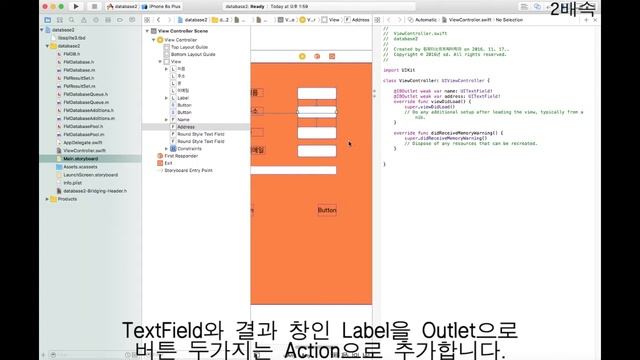Expand the Constraints item in outline
640x360 pixels.
click(x=167, y=149)
